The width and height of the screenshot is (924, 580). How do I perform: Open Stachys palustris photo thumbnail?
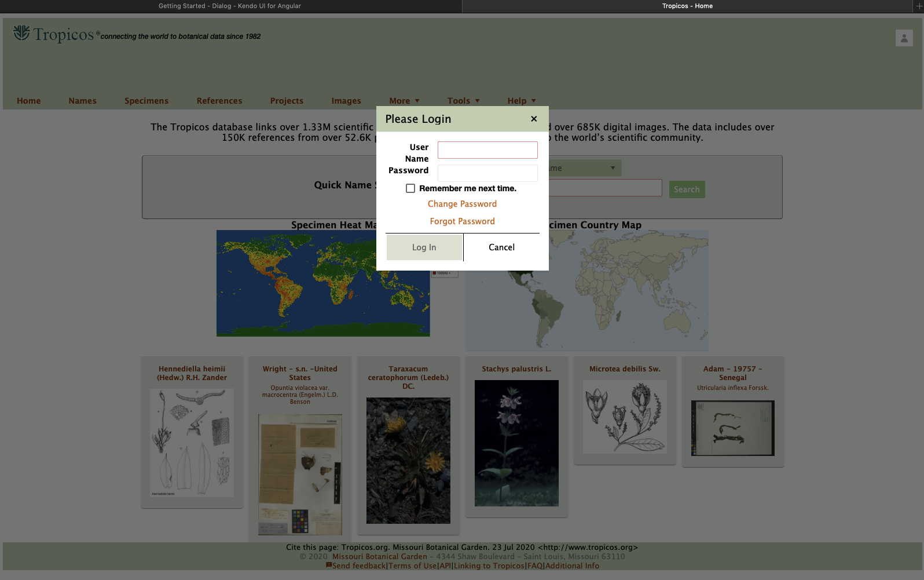coord(516,443)
